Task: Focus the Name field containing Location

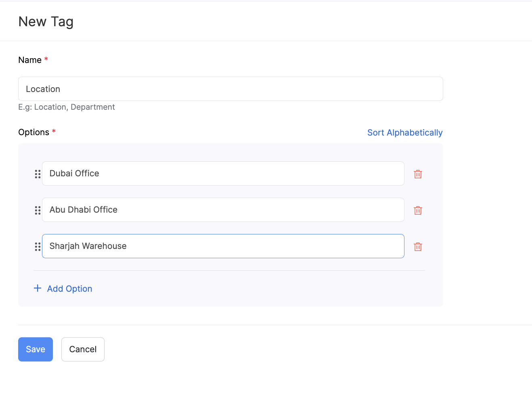Action: click(x=230, y=89)
